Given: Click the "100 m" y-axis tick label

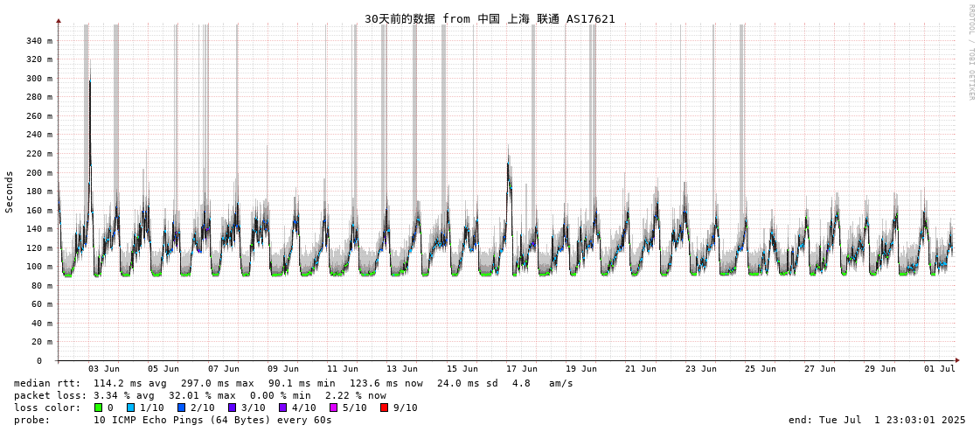Looking at the screenshot, I should pos(39,267).
